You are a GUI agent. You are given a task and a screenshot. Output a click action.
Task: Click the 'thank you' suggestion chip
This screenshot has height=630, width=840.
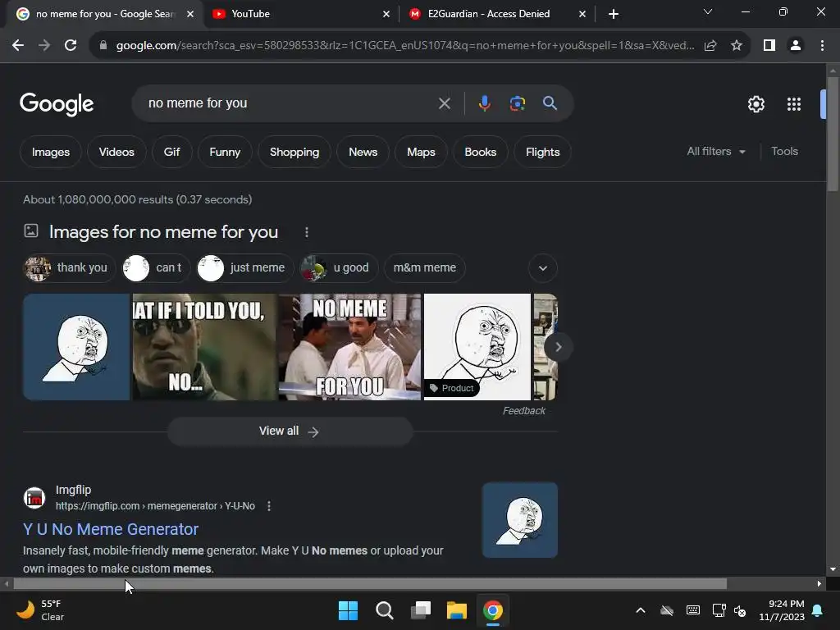(x=70, y=268)
